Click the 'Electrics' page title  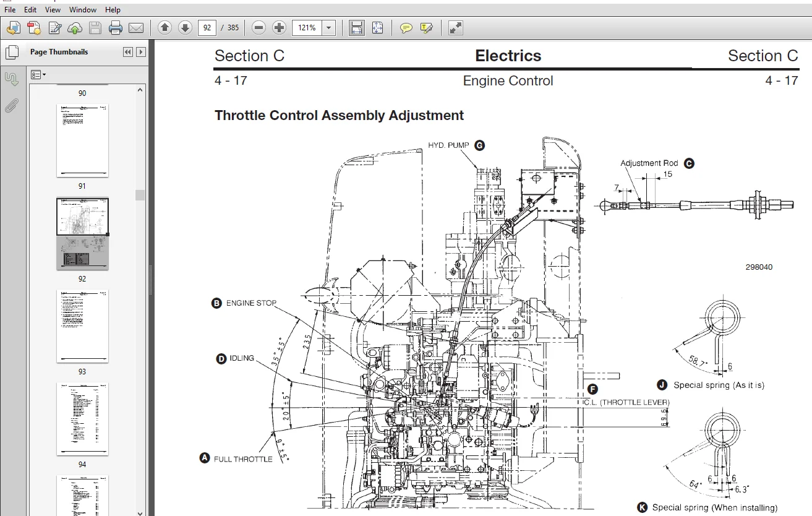click(508, 56)
